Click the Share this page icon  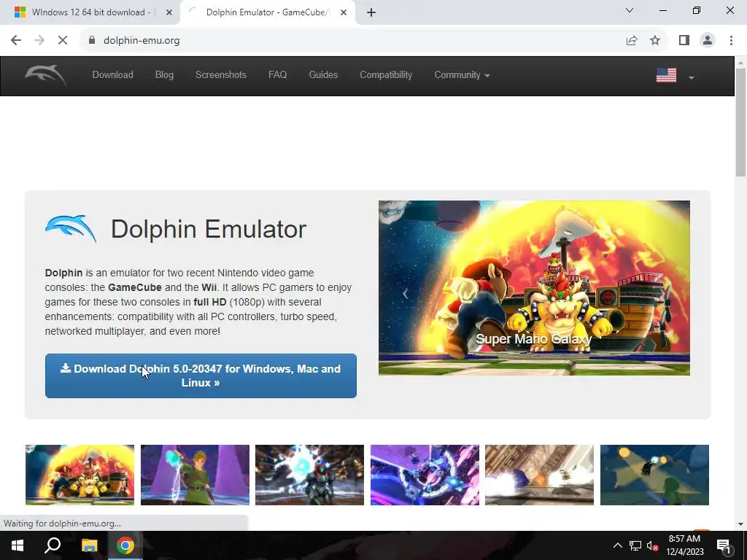pos(632,41)
